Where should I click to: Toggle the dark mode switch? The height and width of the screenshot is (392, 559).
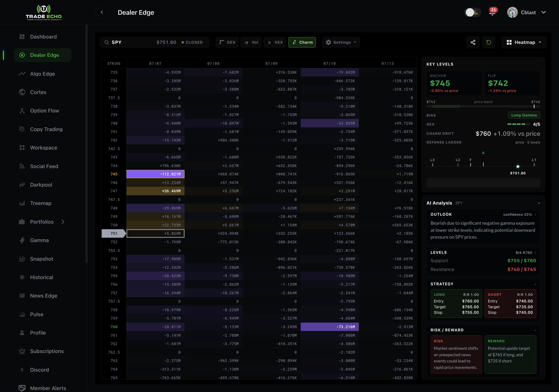472,12
